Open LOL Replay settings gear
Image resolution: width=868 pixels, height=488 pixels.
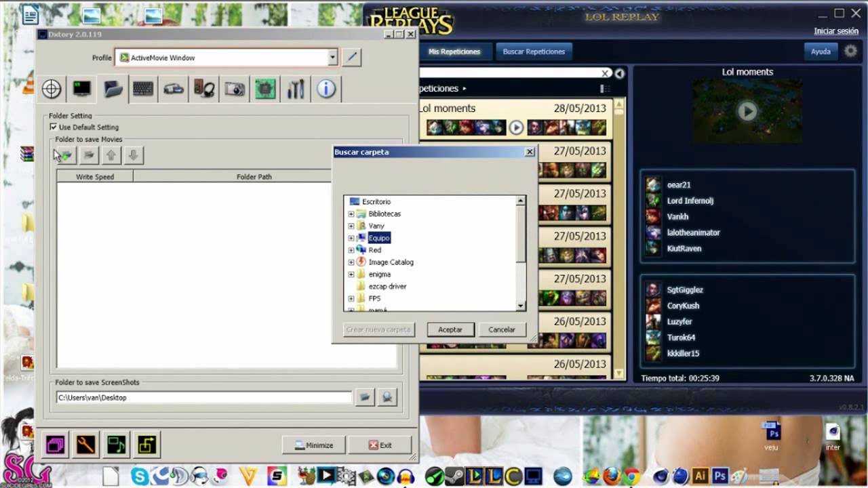(x=850, y=52)
